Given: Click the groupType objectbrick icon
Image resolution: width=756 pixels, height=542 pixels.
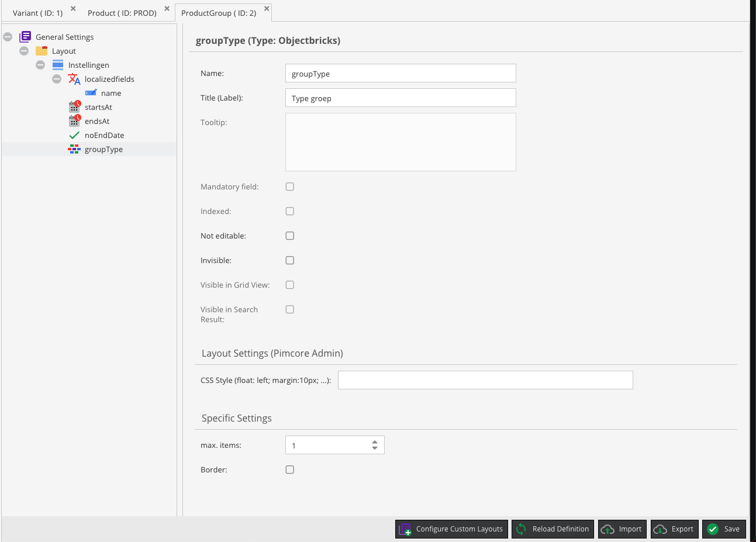Looking at the screenshot, I should [74, 149].
